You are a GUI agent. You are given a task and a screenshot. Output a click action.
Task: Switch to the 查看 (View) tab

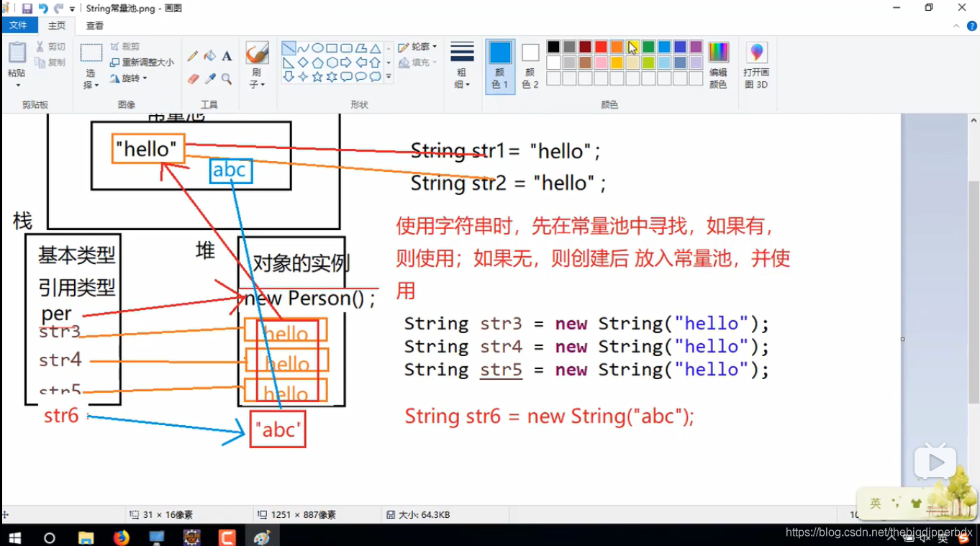(94, 24)
